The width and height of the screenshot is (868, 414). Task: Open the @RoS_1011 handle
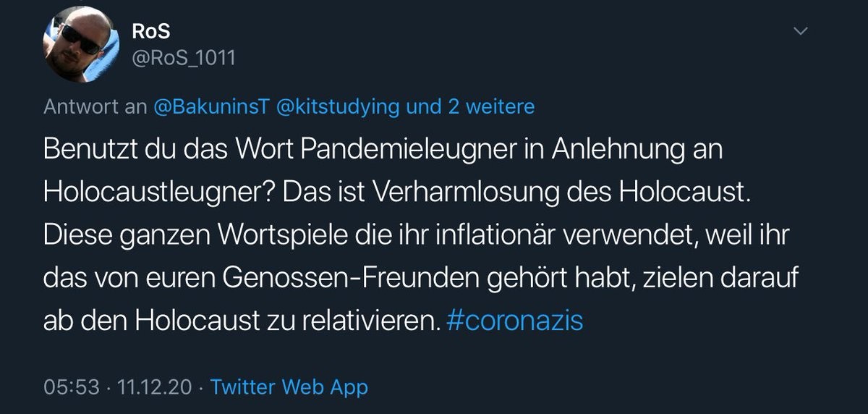184,57
